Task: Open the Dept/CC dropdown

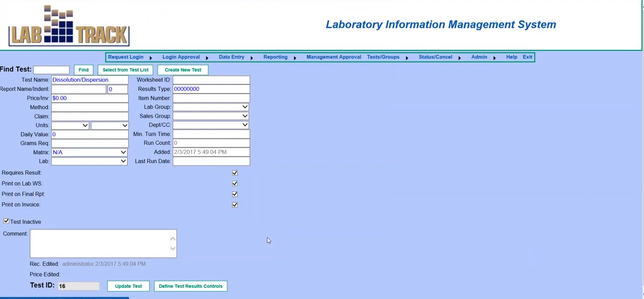Action: 244,125
